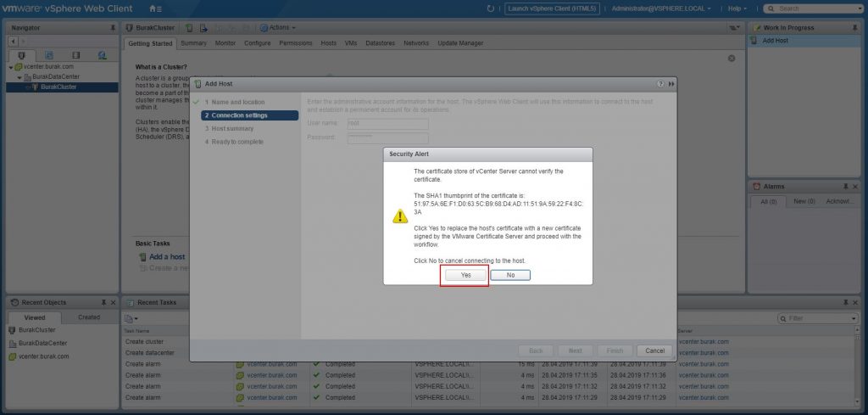Screen dimensions: 868x415
Task: Click Move Hosts into Cluster toolbar icon
Action: (x=203, y=28)
